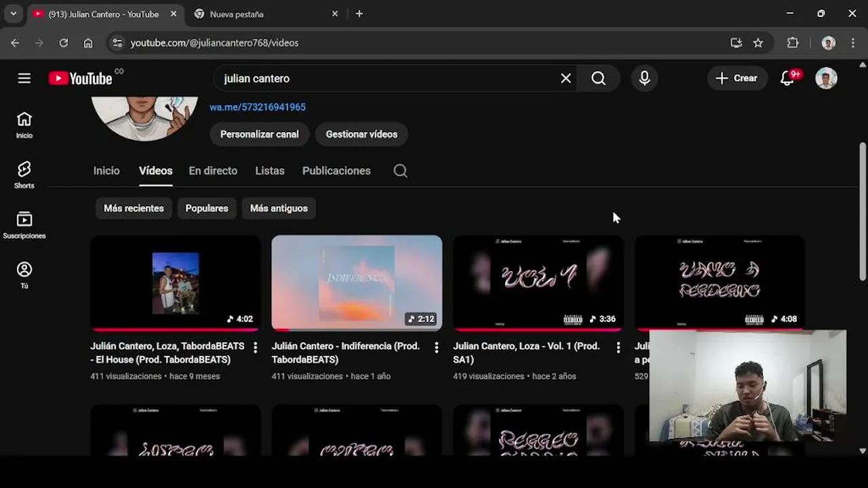Open the Vol. 1 (Prod. SA1) title
This screenshot has width=868, height=488.
[x=527, y=352]
